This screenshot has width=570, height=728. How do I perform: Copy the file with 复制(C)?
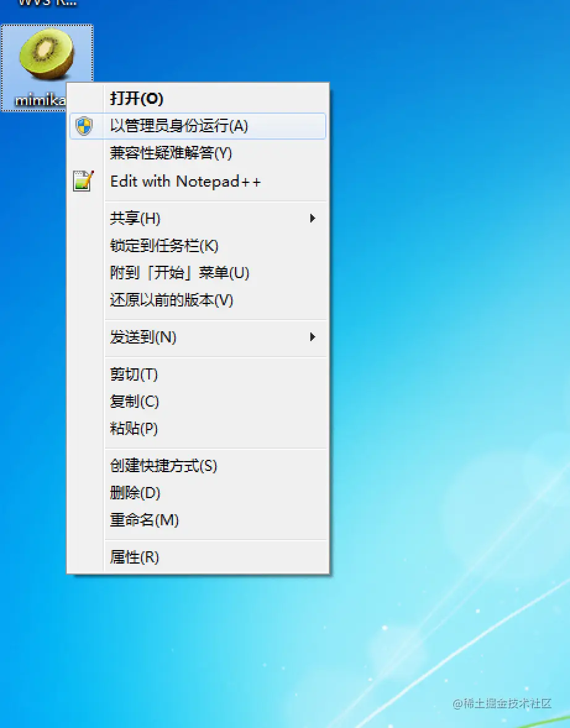click(198, 401)
